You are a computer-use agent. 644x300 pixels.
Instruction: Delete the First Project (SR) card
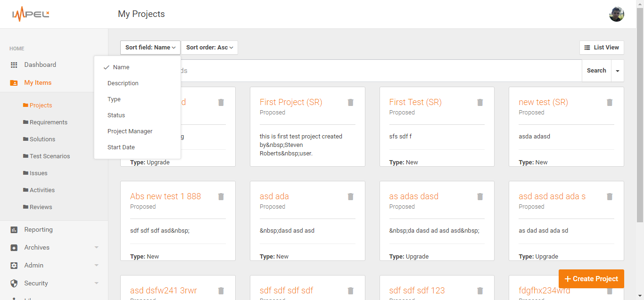coord(350,102)
